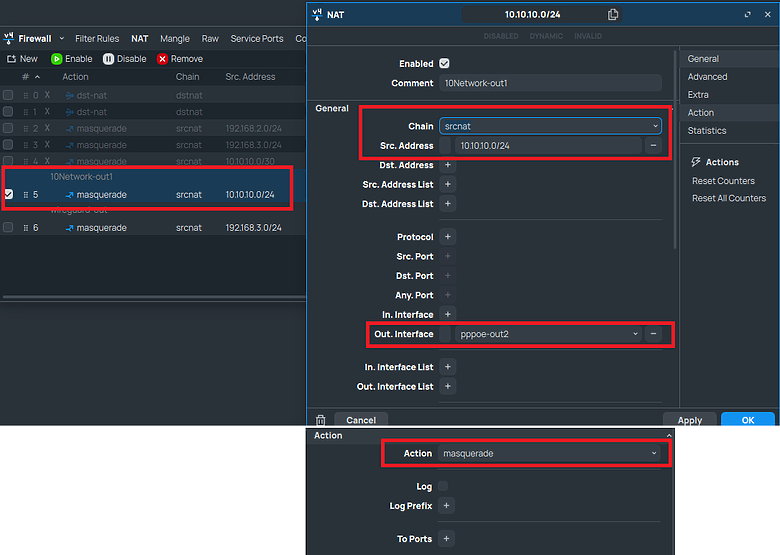
Task: Click the Cancel button
Action: pyautogui.click(x=361, y=420)
